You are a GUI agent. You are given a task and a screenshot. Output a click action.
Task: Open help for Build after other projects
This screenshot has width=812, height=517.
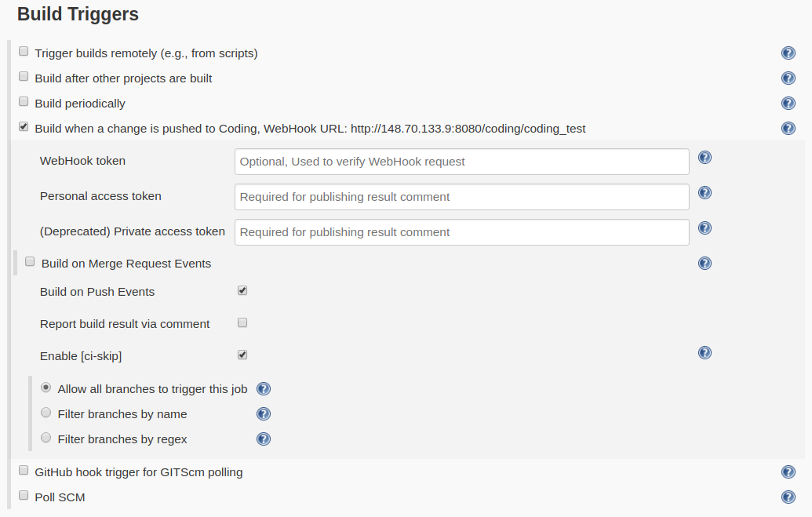coord(788,78)
